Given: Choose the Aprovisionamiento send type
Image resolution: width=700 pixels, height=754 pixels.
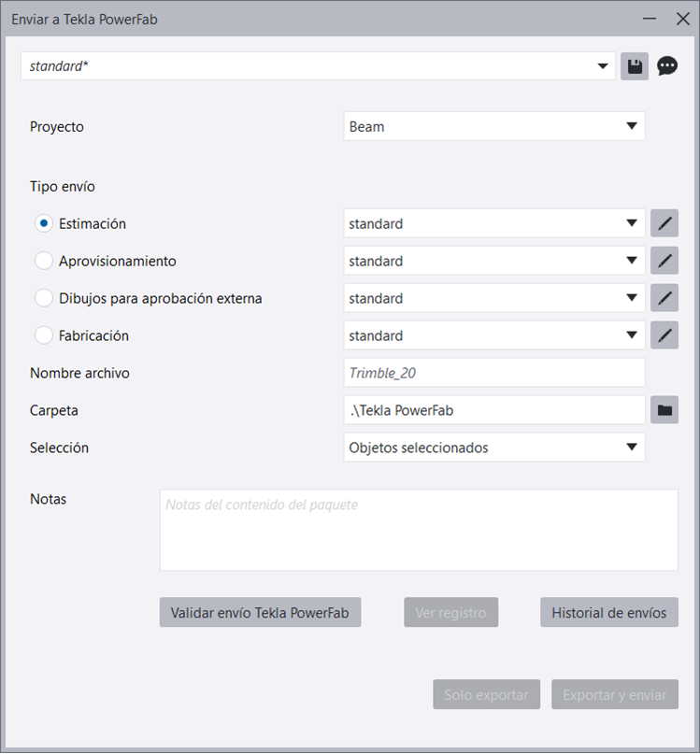Looking at the screenshot, I should point(44,262).
